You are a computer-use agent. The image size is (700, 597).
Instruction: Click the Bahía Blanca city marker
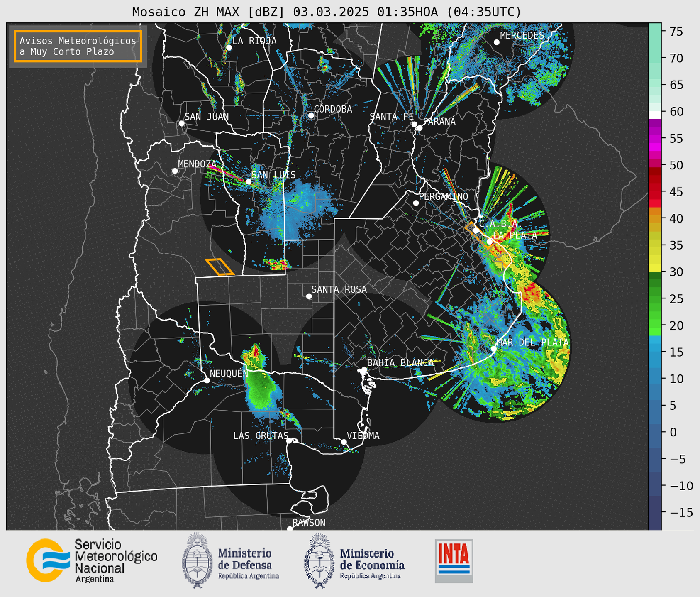[x=364, y=369]
